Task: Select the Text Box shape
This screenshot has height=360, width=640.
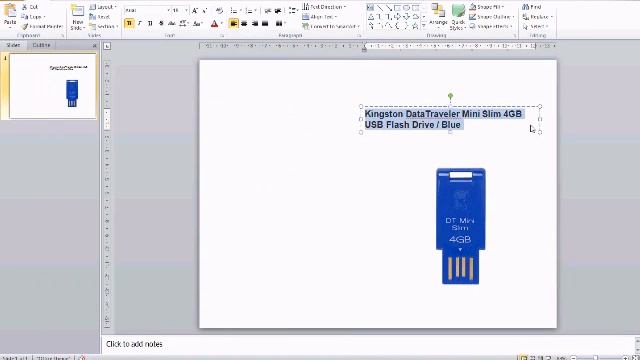Action: [x=370, y=7]
